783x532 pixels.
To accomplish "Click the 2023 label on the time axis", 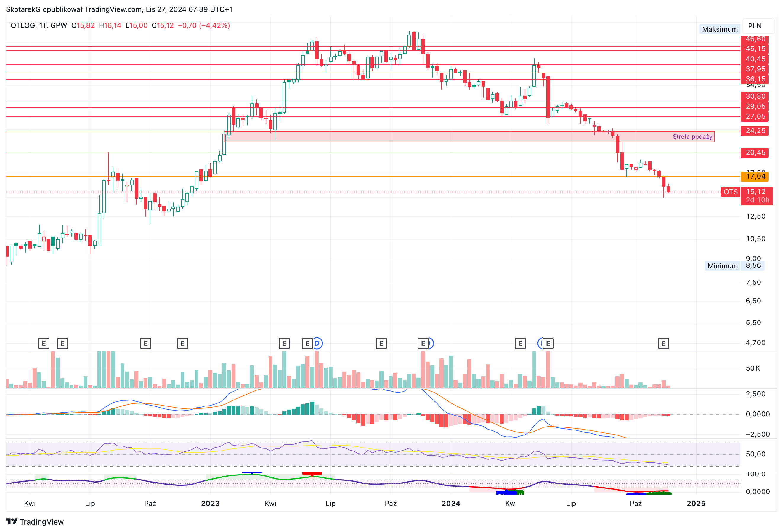I will [x=210, y=503].
